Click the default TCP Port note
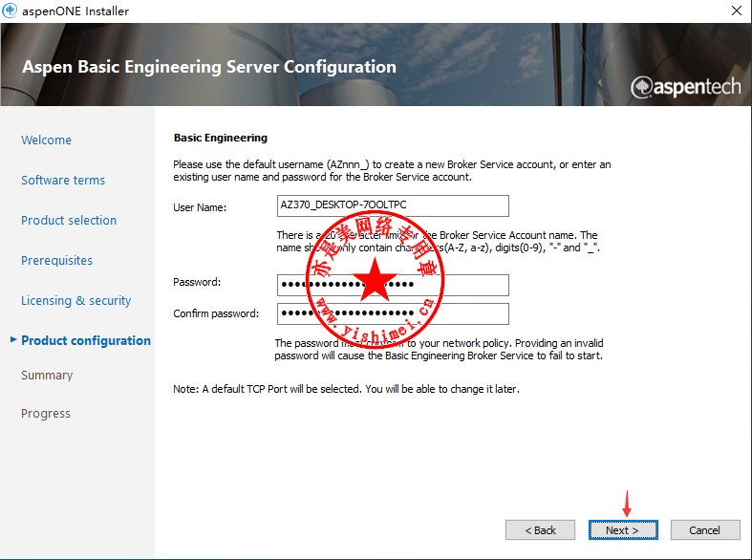Image resolution: width=752 pixels, height=560 pixels. (346, 389)
